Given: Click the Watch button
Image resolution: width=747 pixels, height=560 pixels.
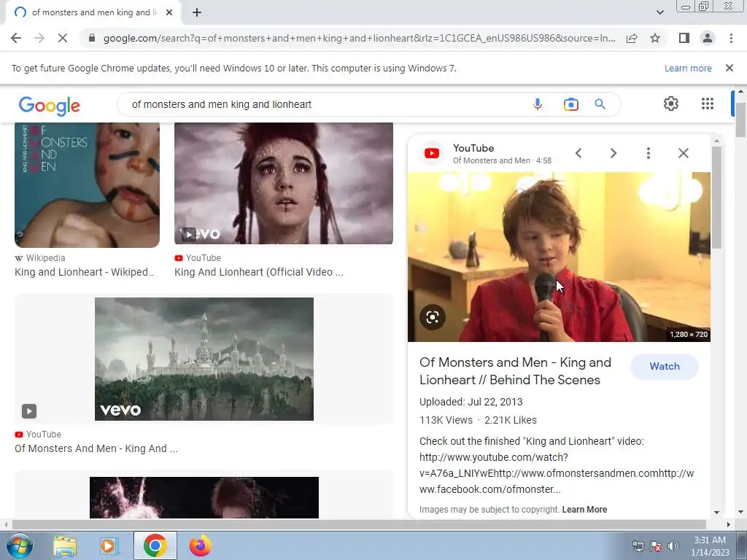Looking at the screenshot, I should [665, 366].
